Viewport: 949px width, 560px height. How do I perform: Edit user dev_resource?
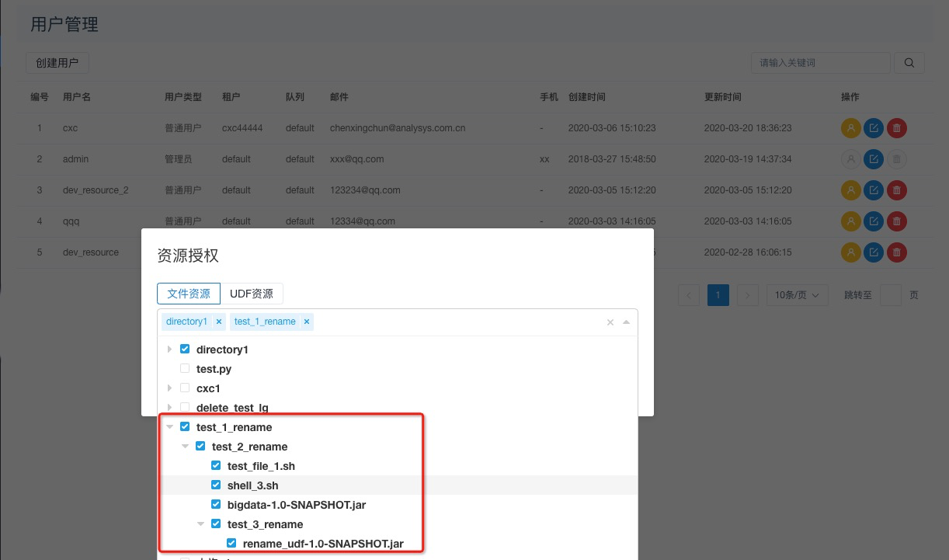pyautogui.click(x=874, y=252)
